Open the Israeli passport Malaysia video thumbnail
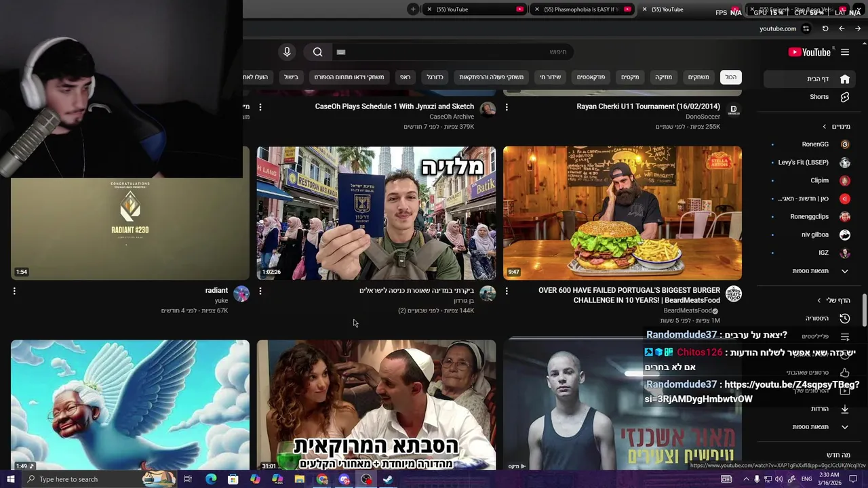Image resolution: width=868 pixels, height=488 pixels. point(376,213)
